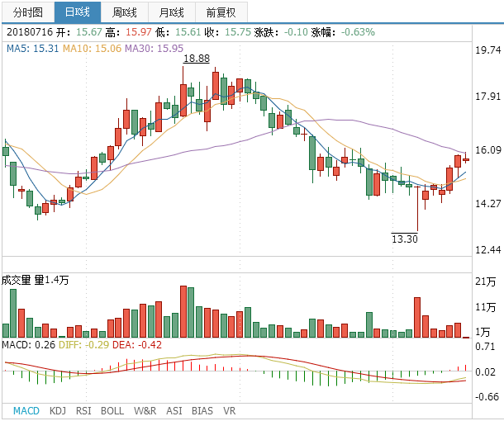Click the 11万 volume axis label
Image resolution: width=504 pixels, height=421 pixels.
coord(485,308)
